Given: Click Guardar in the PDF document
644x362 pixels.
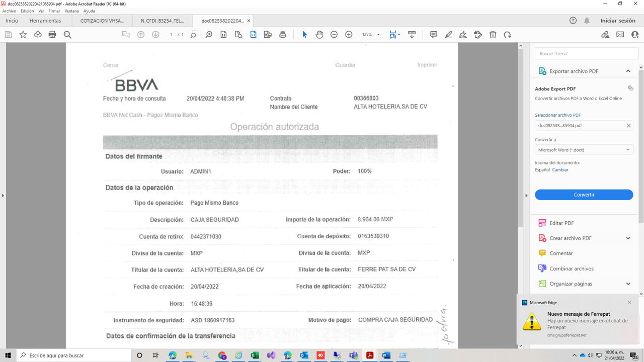Looking at the screenshot, I should 345,65.
